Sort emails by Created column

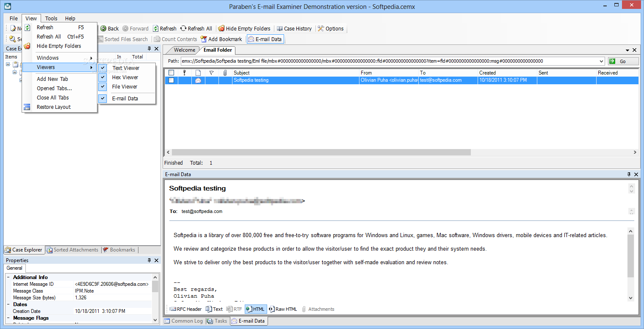coord(507,73)
